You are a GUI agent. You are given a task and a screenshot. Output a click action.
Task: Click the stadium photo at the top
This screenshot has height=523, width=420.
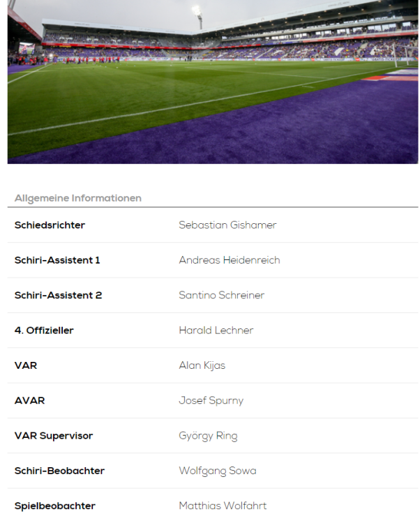pos(213,82)
